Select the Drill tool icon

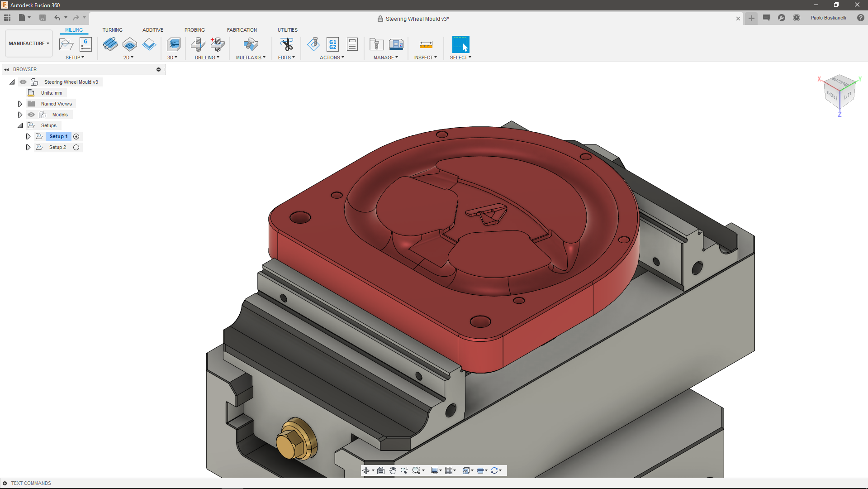pyautogui.click(x=198, y=44)
